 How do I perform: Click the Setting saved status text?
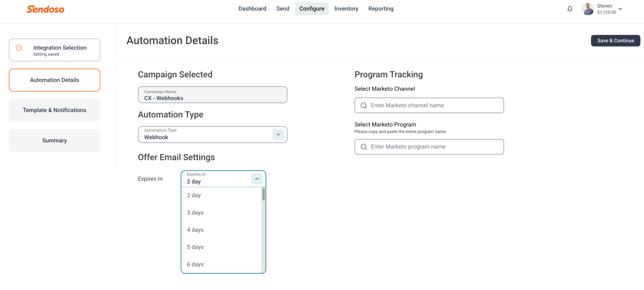pyautogui.click(x=46, y=54)
